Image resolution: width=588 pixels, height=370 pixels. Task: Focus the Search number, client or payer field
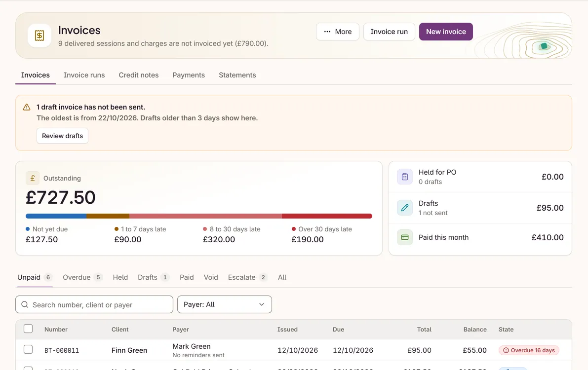[x=94, y=304]
